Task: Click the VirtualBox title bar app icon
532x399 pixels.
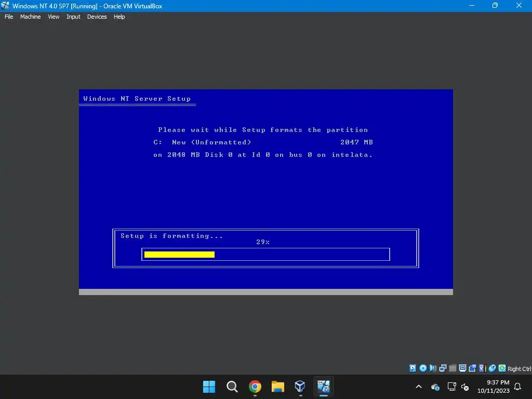Action: (x=5, y=5)
